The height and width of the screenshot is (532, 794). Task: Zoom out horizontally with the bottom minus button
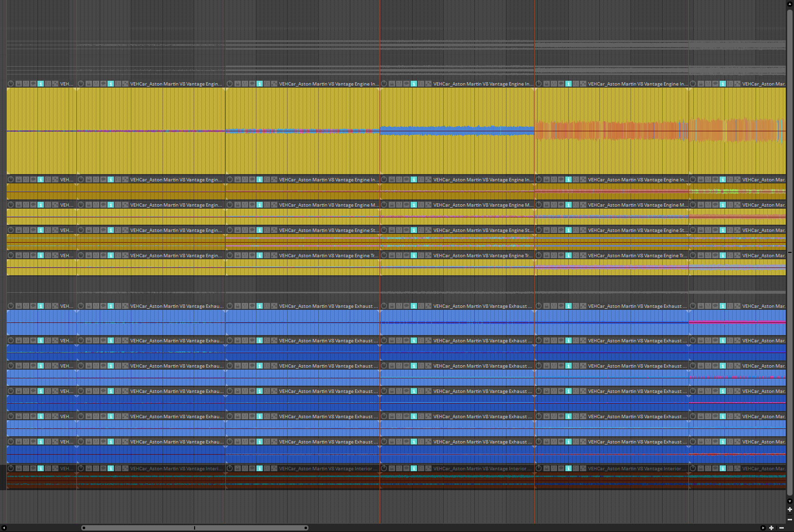(781, 528)
